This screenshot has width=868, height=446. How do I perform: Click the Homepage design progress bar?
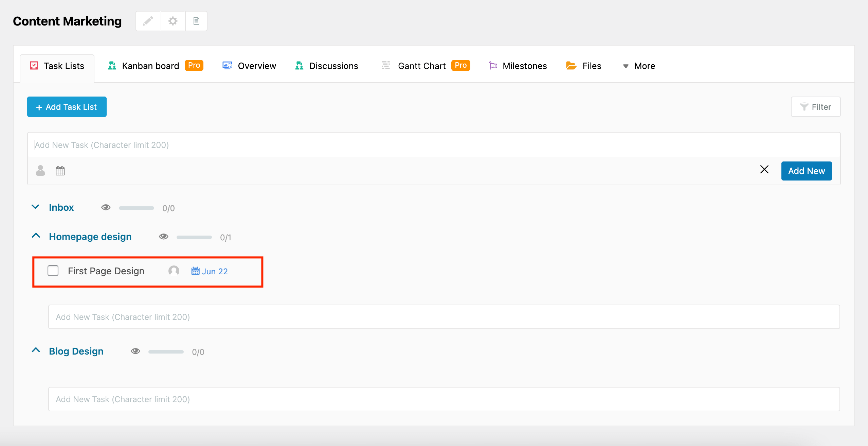pos(194,237)
